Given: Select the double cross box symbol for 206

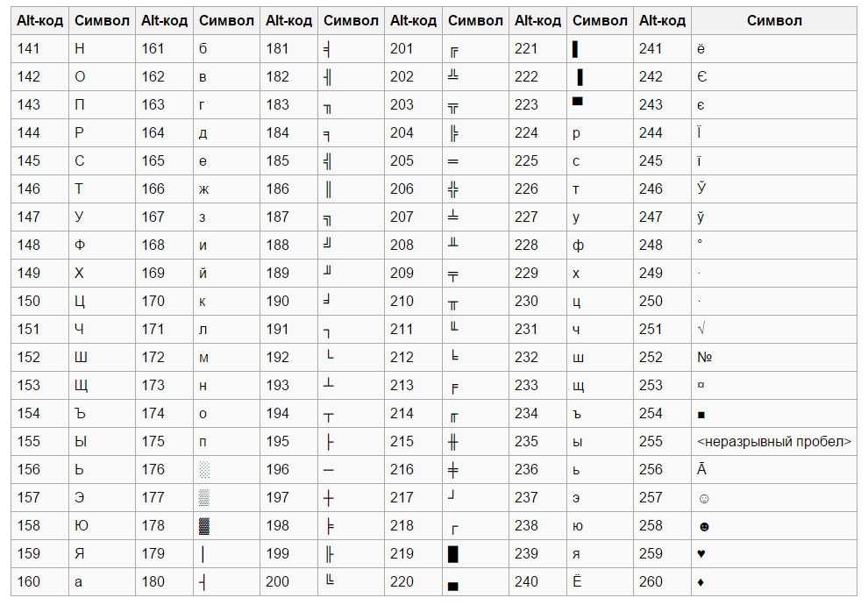Looking at the screenshot, I should [x=452, y=189].
